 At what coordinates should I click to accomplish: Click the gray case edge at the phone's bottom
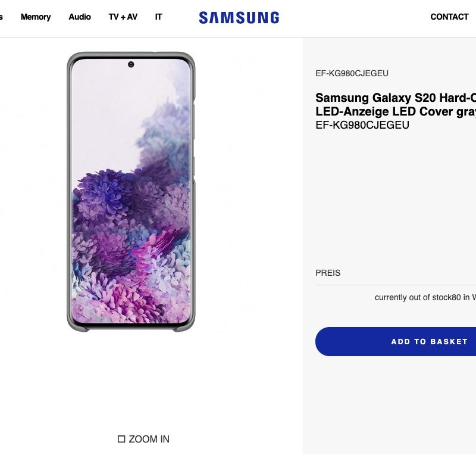pos(131,327)
